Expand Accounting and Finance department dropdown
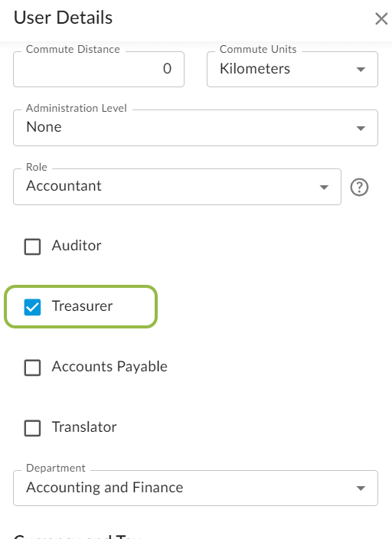The height and width of the screenshot is (539, 392). click(x=195, y=488)
